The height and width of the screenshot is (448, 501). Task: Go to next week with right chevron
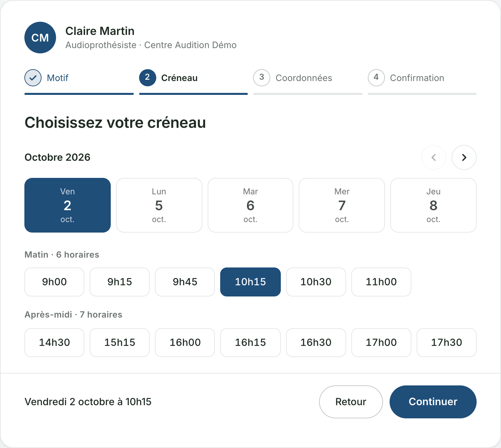(x=464, y=157)
